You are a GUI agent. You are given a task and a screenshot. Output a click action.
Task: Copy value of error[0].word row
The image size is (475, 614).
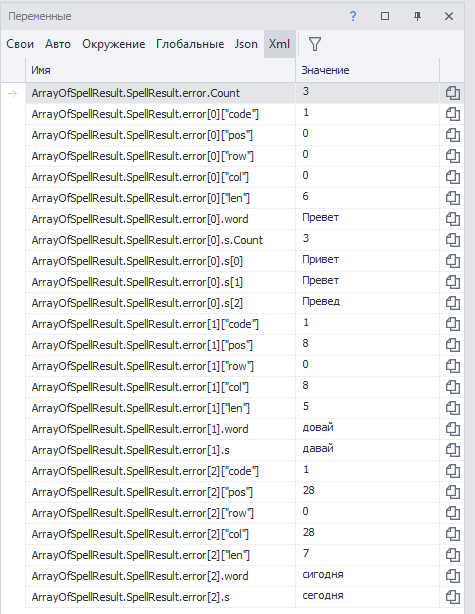tap(452, 219)
